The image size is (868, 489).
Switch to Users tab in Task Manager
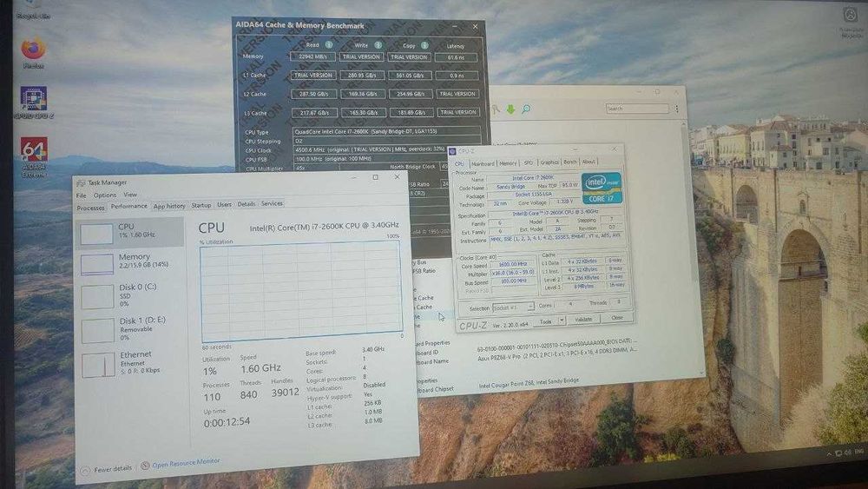(x=224, y=204)
